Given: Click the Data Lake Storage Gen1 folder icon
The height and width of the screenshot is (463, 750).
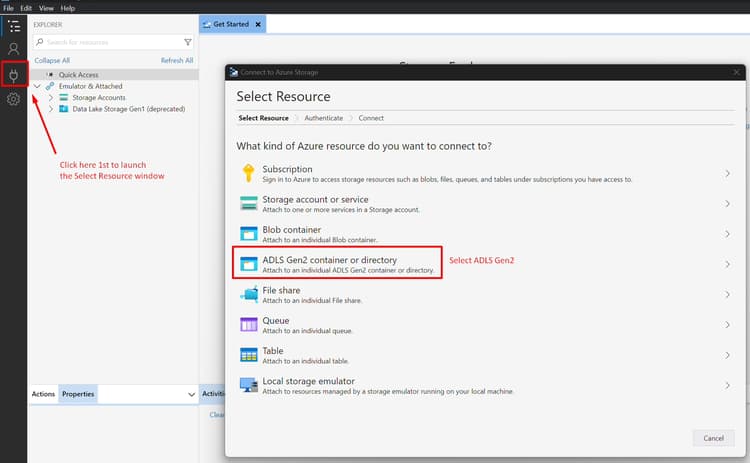Looking at the screenshot, I should [x=64, y=109].
